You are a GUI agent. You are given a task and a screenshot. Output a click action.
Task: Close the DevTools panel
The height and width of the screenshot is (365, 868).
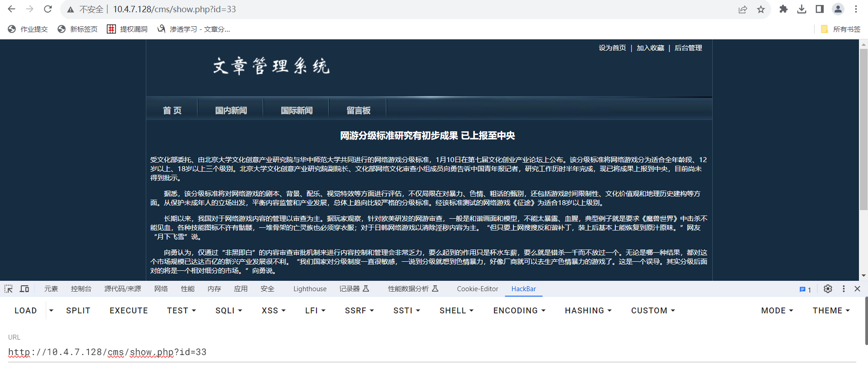(x=857, y=289)
